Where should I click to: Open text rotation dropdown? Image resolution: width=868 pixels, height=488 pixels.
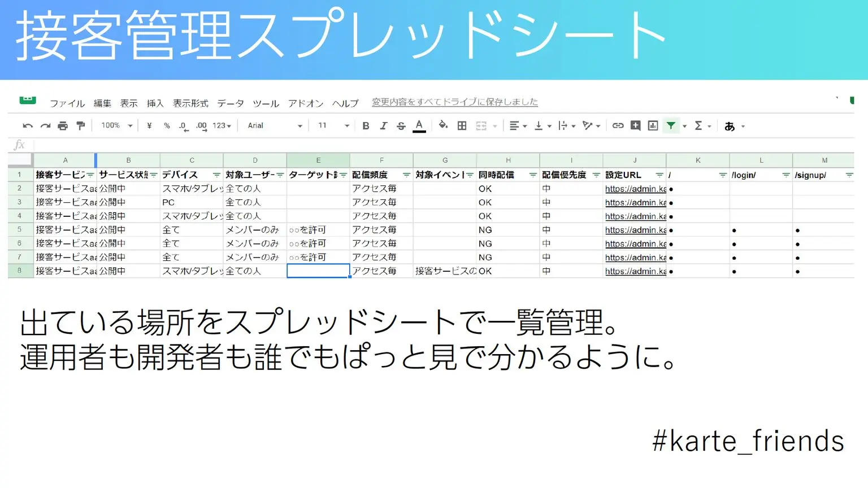point(591,125)
